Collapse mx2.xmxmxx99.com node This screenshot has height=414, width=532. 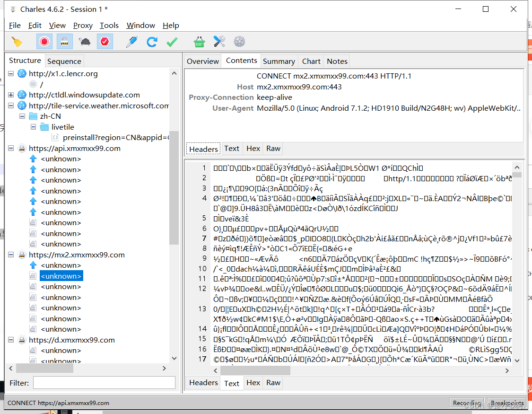tap(11, 255)
